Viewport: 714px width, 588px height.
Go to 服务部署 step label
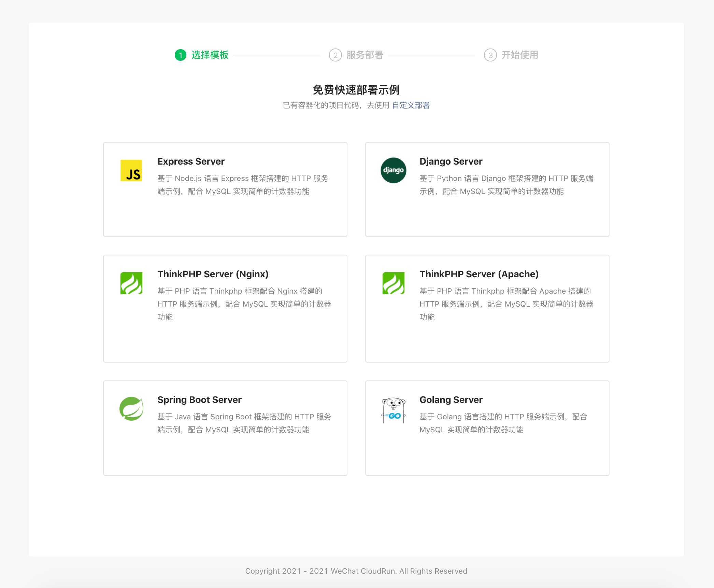tap(365, 55)
